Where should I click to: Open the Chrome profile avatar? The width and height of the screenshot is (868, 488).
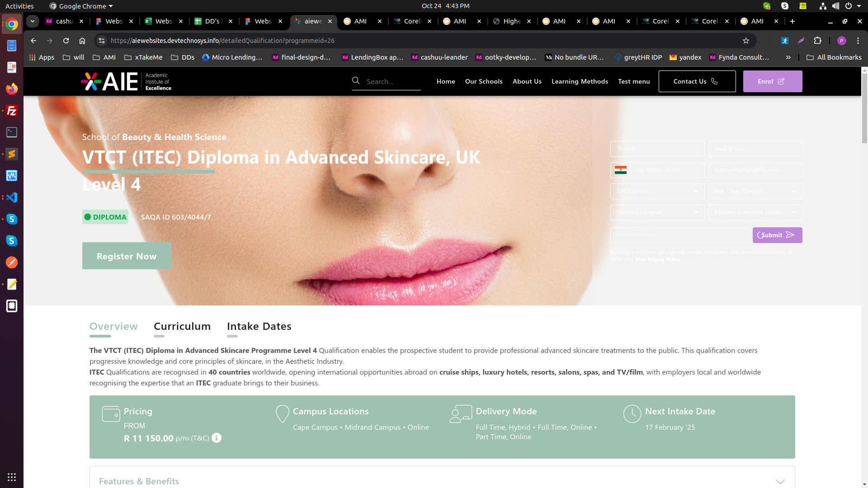(x=842, y=41)
